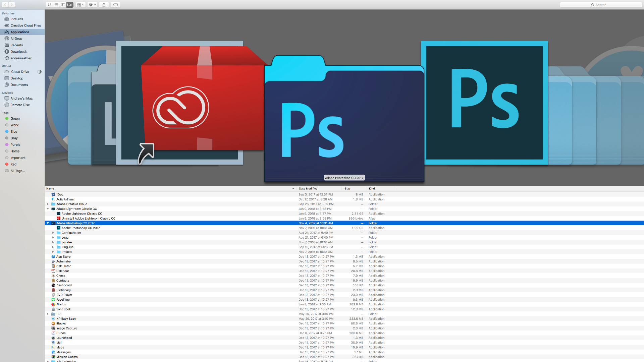The image size is (644, 362).
Task: Select Adobe Photoshop CC 2017 application icon
Action: pos(58,228)
